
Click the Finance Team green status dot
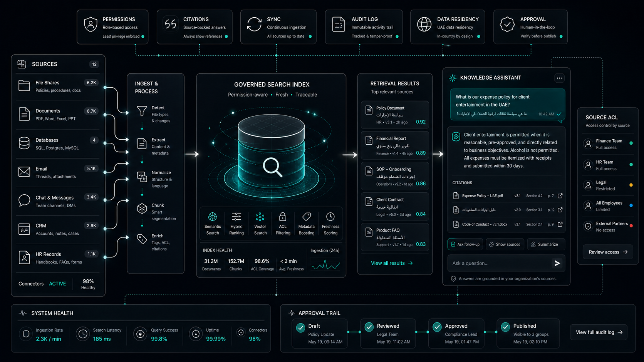[x=631, y=143]
